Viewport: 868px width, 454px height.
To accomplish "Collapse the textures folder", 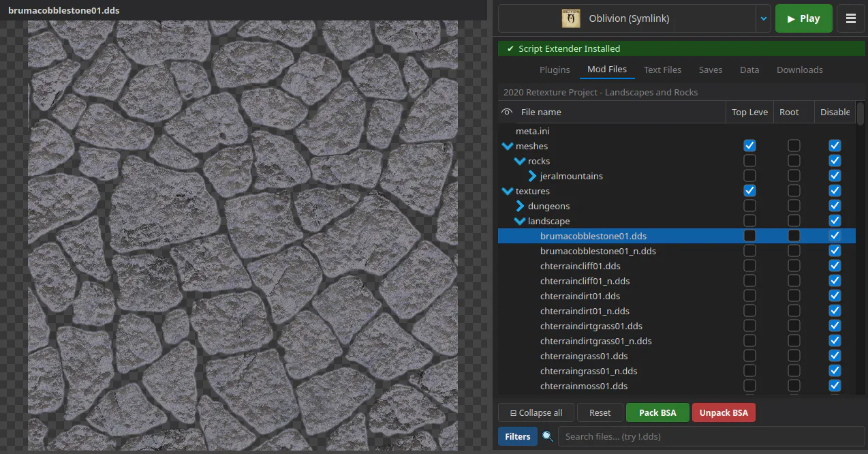I will pos(507,191).
